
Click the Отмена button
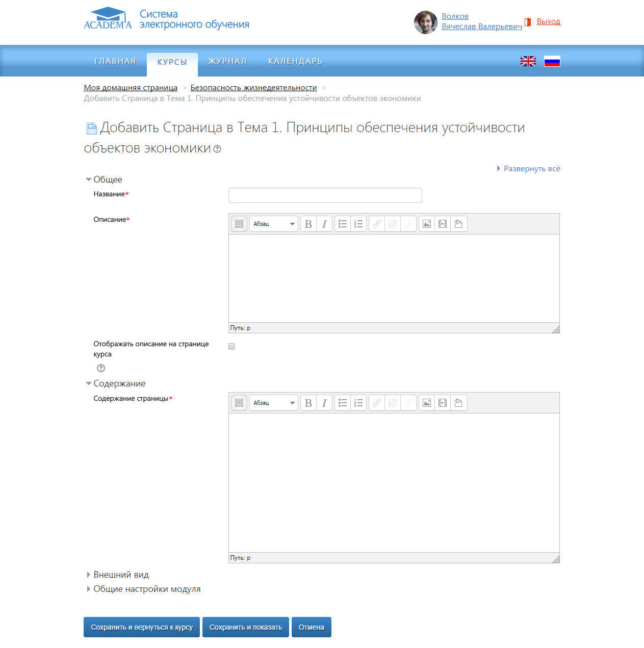[x=312, y=627]
